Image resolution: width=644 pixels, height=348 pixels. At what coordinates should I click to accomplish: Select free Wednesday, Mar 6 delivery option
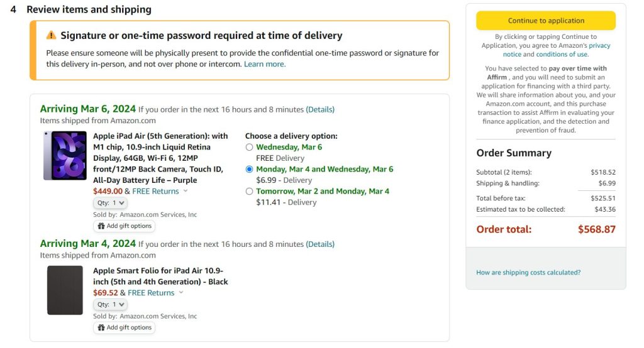coord(250,147)
